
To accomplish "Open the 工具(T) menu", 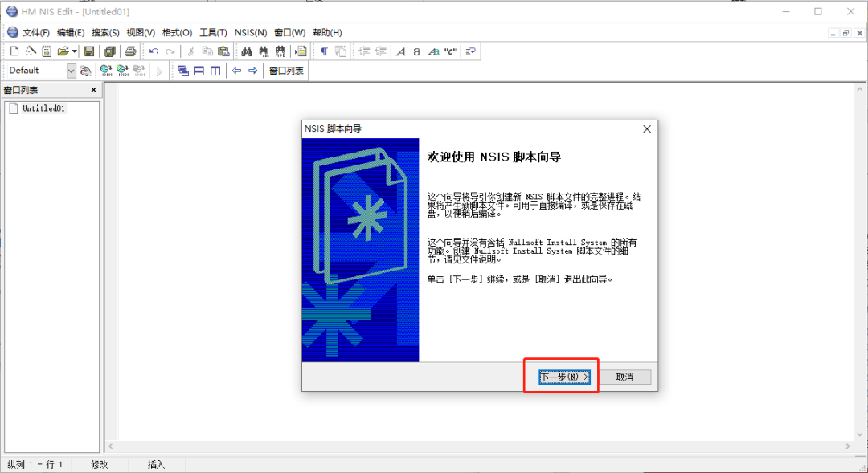I will click(x=213, y=32).
